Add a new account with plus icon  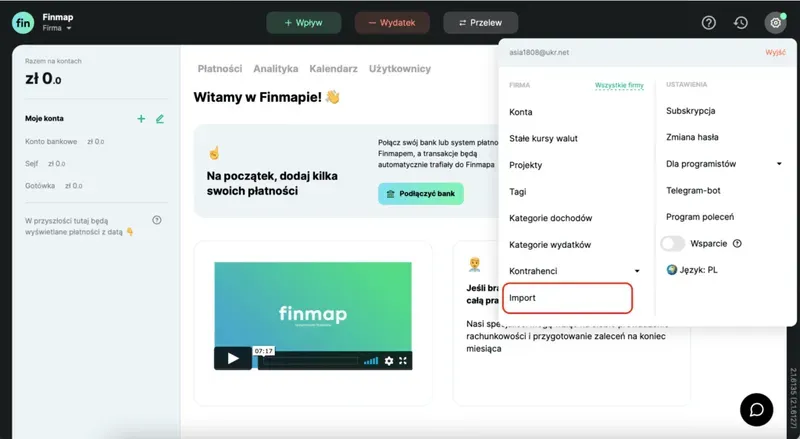(141, 118)
